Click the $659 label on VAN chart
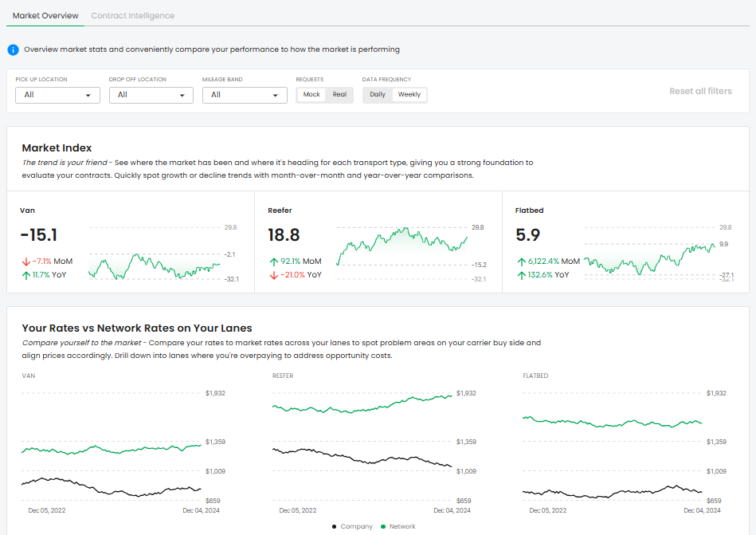 pos(213,501)
